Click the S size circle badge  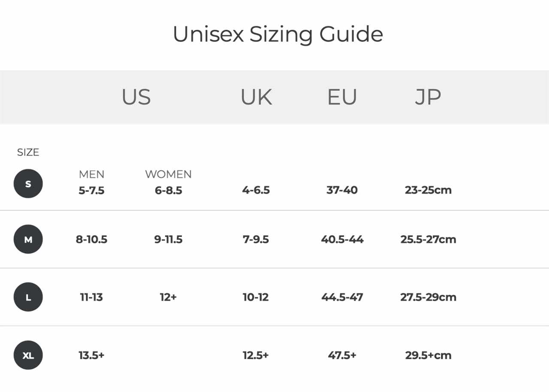point(28,184)
